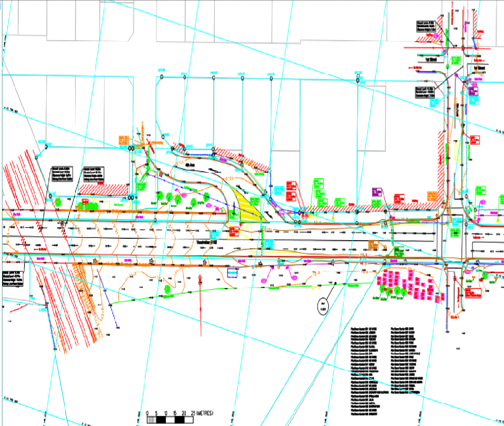504x426 pixels.
Task: Select the topmost black annotation box at right
Action: 427,26
